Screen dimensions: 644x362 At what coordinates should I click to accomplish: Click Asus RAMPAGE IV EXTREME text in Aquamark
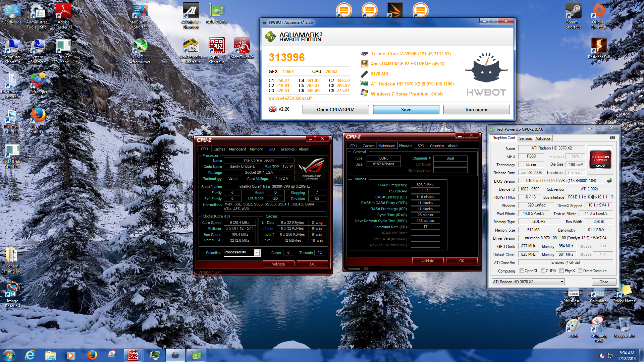pyautogui.click(x=408, y=64)
